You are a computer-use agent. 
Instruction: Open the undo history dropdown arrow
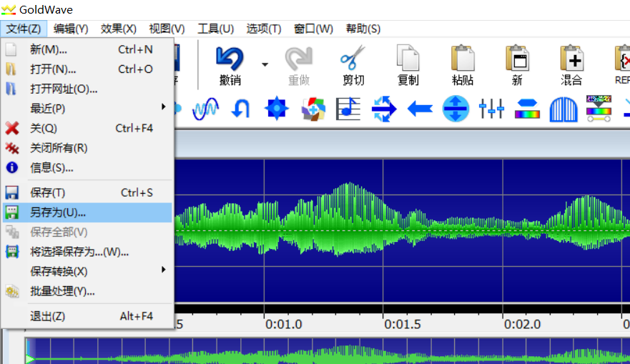[x=265, y=64]
